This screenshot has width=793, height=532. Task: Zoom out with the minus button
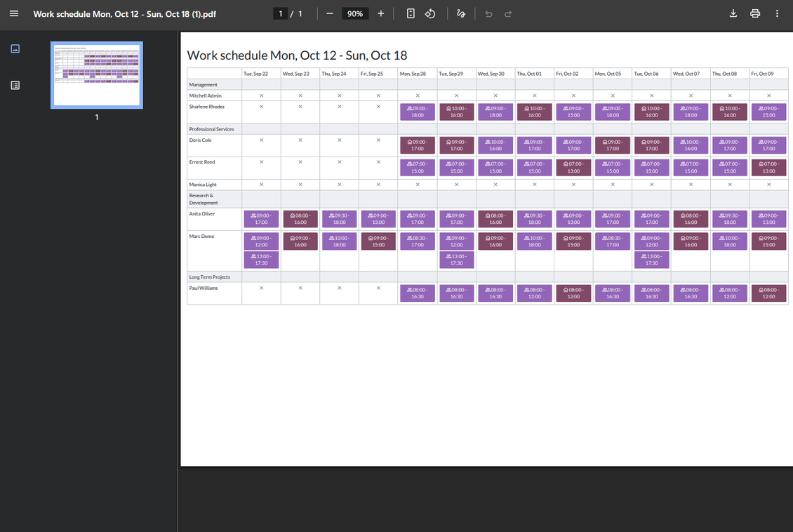[x=330, y=13]
